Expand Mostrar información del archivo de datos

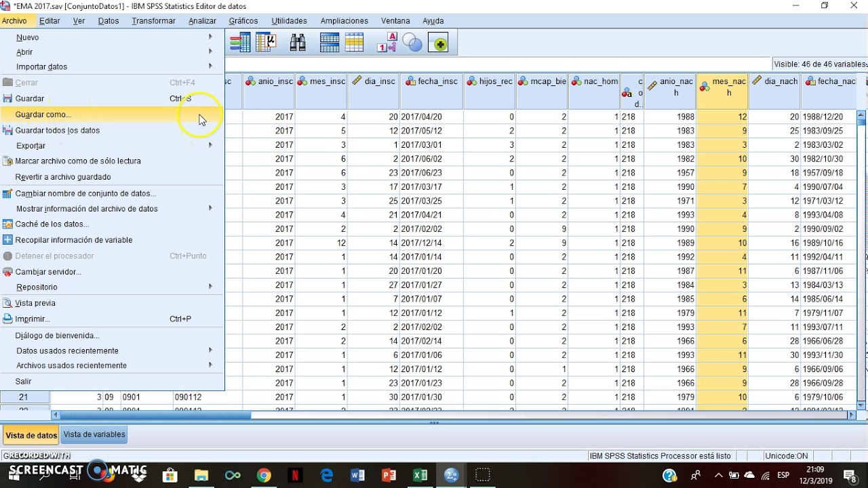tap(113, 209)
